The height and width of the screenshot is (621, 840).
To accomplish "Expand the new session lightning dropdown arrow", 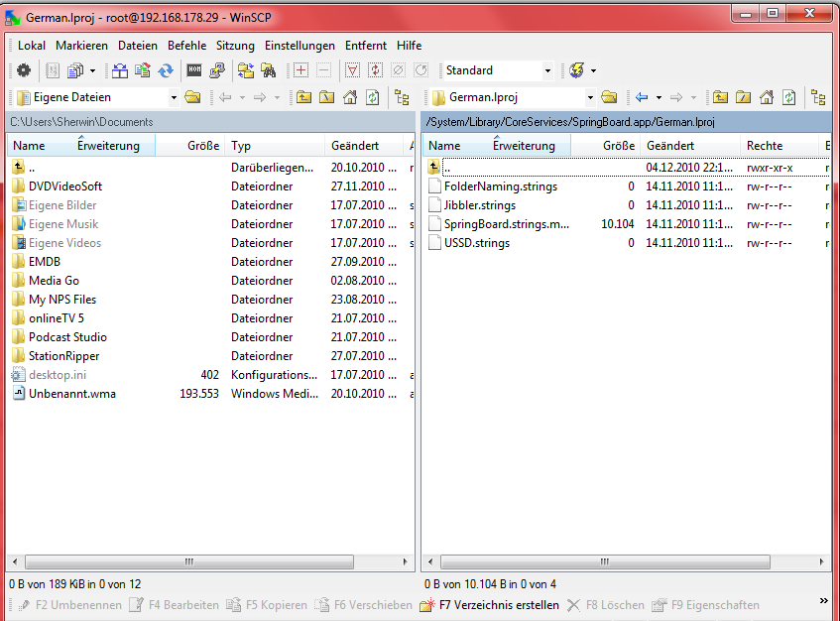I will [x=594, y=70].
